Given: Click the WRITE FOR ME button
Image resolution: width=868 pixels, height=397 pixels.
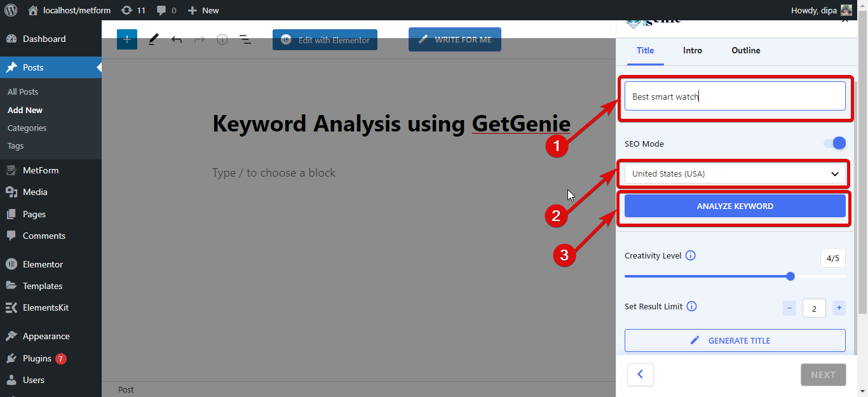Looking at the screenshot, I should [455, 39].
